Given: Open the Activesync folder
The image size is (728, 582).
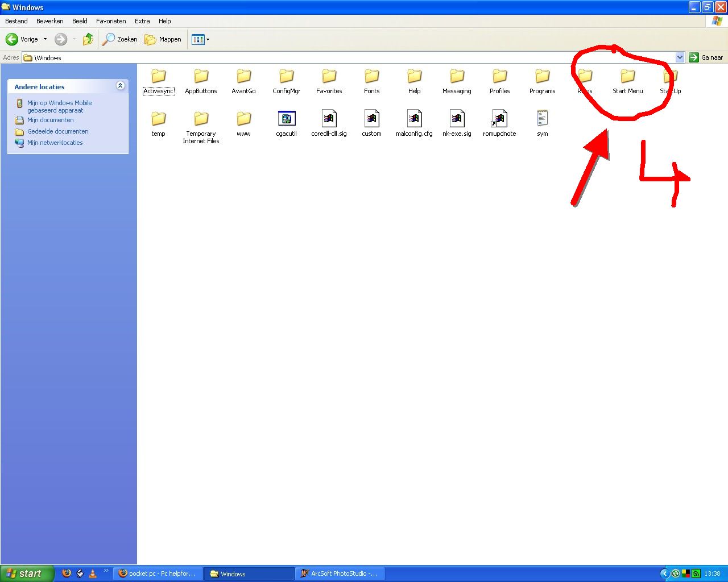Looking at the screenshot, I should click(158, 81).
